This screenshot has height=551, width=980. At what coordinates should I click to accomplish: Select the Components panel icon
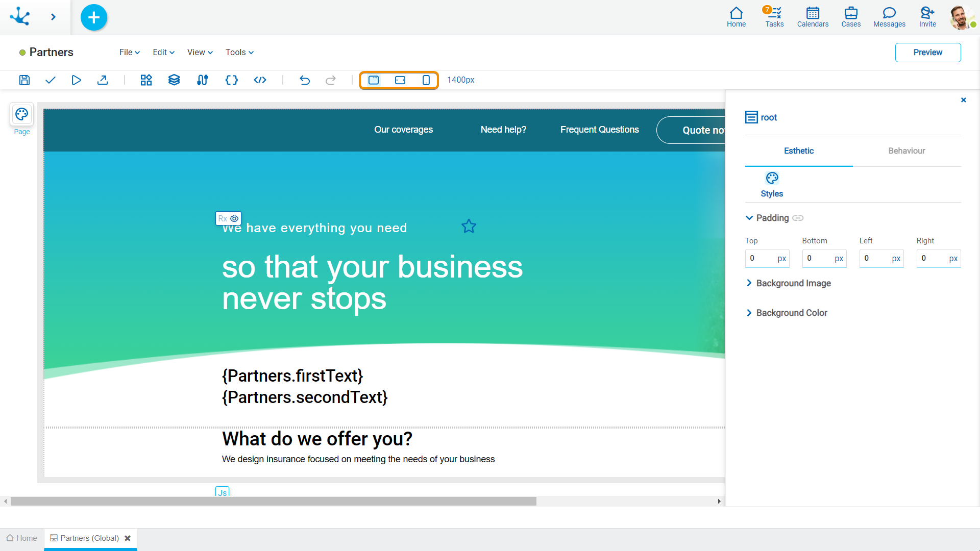tap(145, 80)
